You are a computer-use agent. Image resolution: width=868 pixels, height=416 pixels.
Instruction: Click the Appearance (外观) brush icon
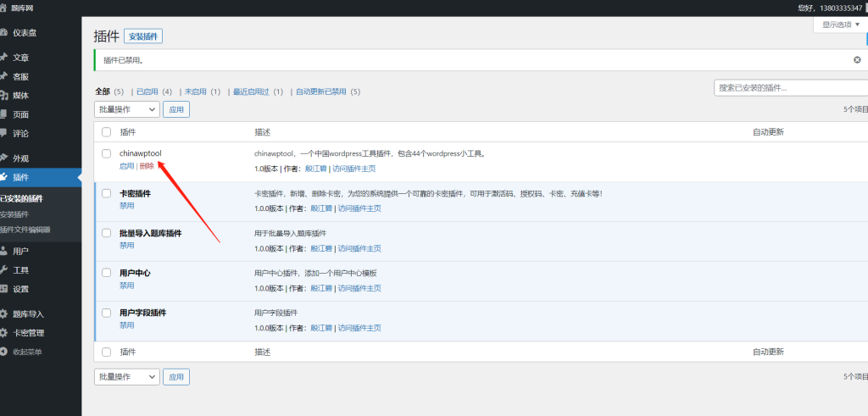(x=4, y=158)
